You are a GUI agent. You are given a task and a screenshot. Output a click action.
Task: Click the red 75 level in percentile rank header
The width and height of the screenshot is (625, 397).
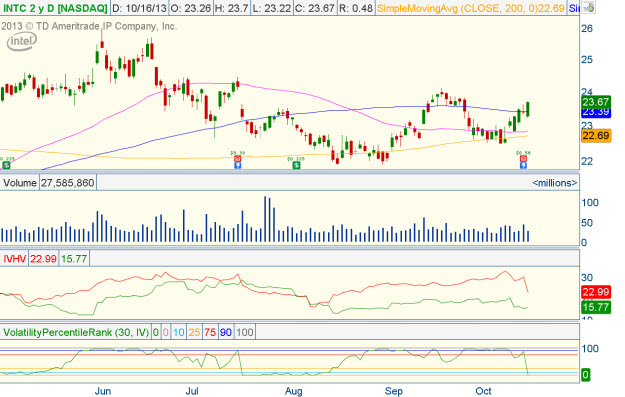[210, 332]
